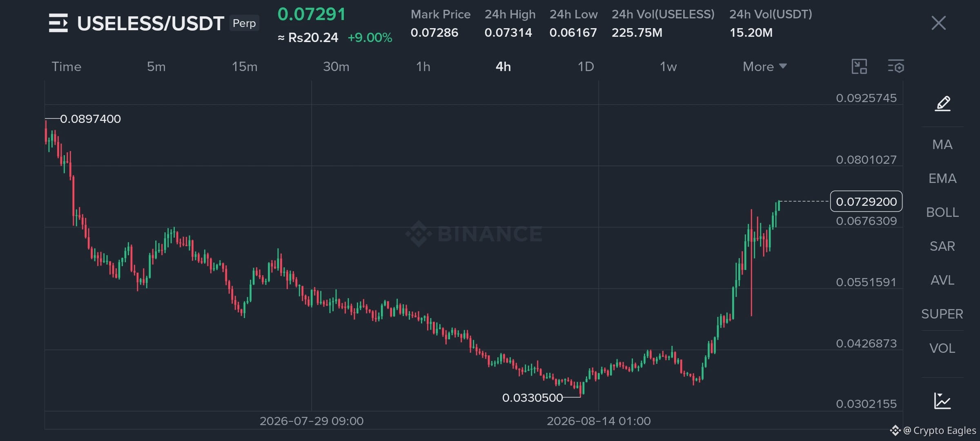Open the indicator chart icon

click(x=942, y=401)
